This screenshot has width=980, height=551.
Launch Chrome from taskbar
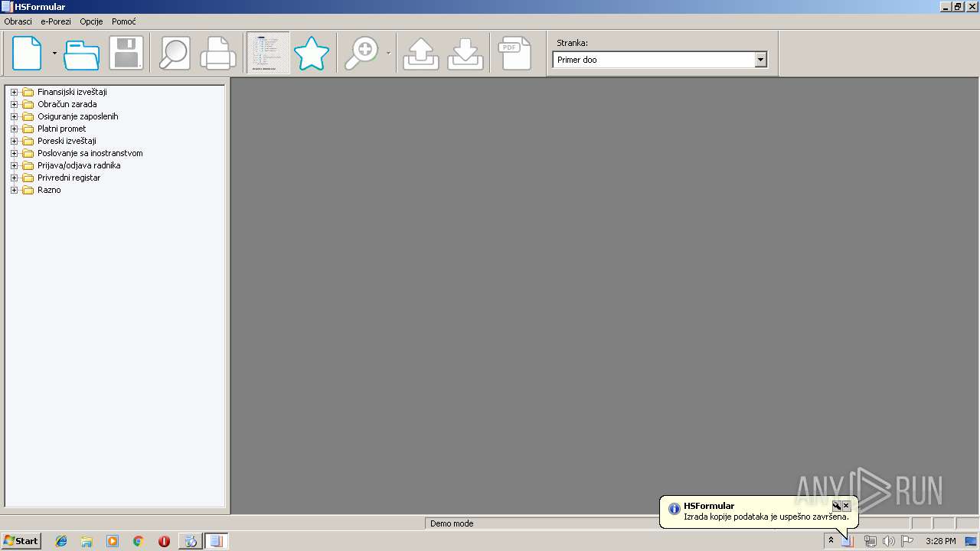click(138, 541)
